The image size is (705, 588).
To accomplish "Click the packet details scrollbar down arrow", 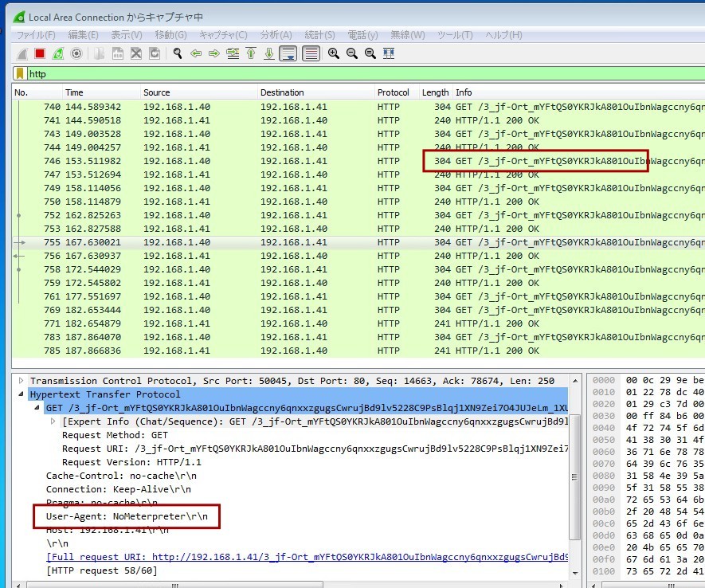I will point(574,573).
